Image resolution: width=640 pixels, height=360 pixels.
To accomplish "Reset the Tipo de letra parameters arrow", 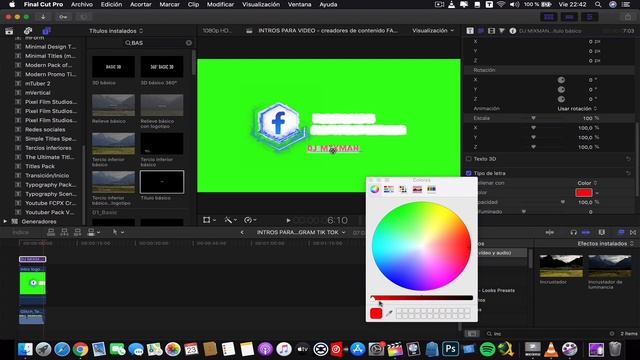I will coord(628,173).
